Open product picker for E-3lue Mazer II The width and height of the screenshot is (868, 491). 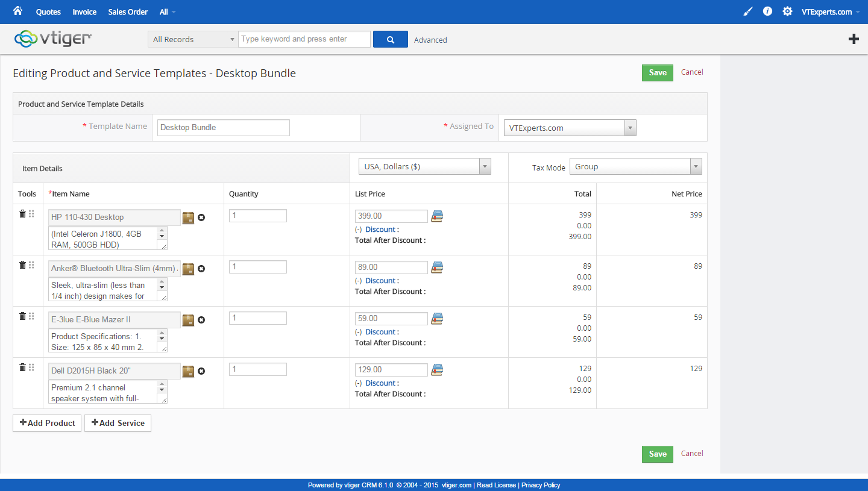188,320
